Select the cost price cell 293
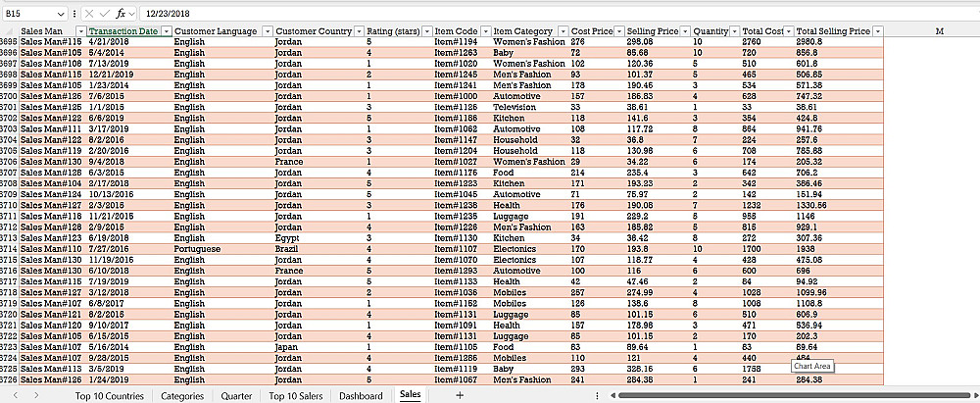This screenshot has width=980, height=403. 597,370
